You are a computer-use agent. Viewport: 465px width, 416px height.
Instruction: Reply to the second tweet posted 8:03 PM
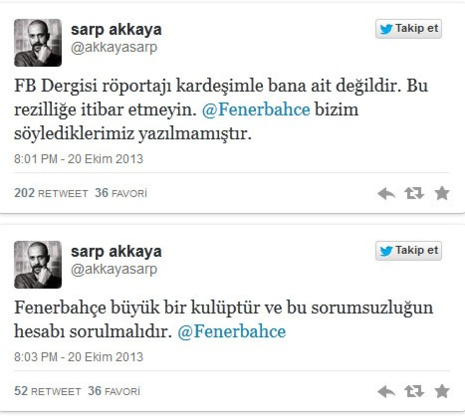[386, 391]
